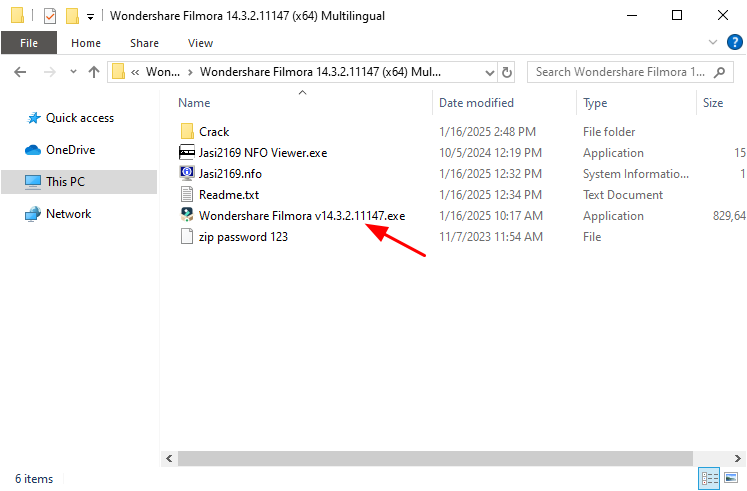Click the Up one level arrow
The height and width of the screenshot is (491, 747).
tap(94, 72)
